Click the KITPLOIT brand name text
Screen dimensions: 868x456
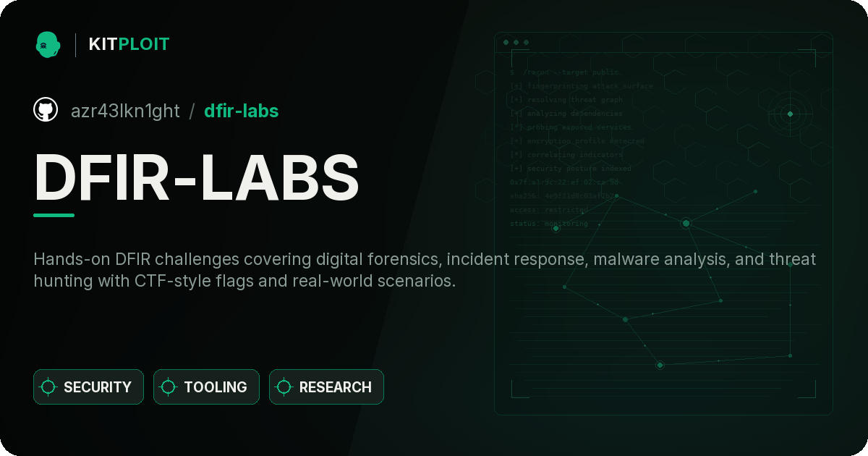[x=129, y=44]
